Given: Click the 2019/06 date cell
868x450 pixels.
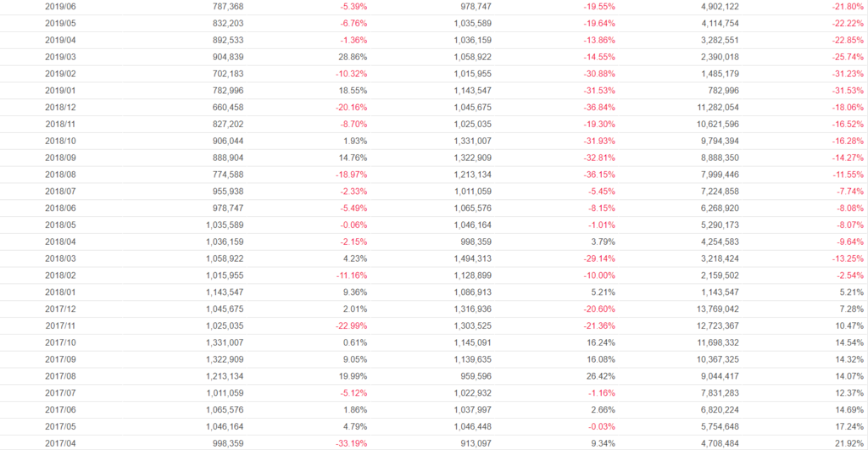Looking at the screenshot, I should point(60,7).
